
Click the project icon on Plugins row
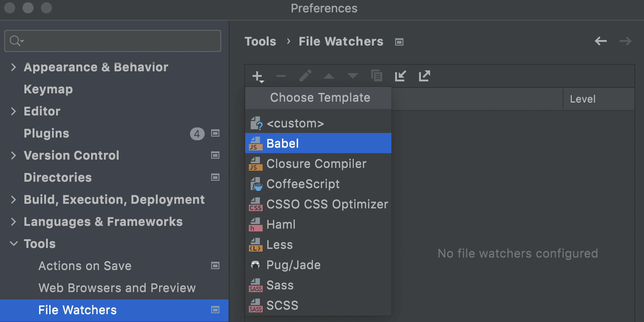(x=215, y=133)
